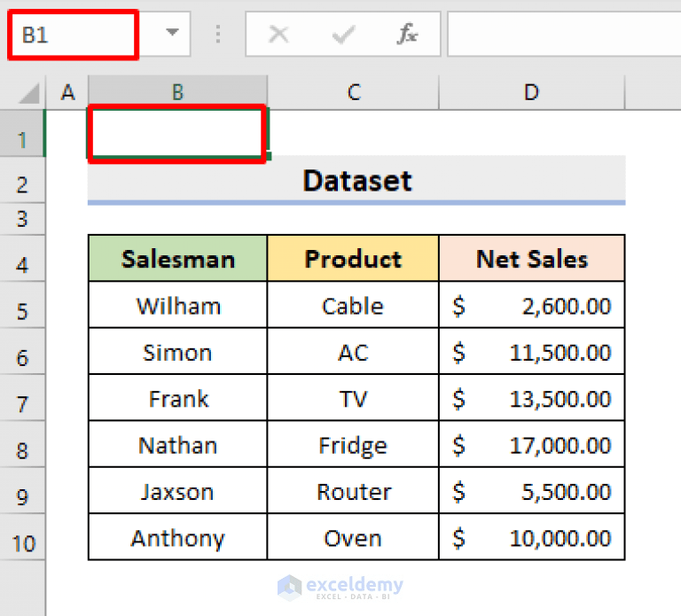
Task: Click the Cancel (X) formula bar icon
Action: point(278,34)
